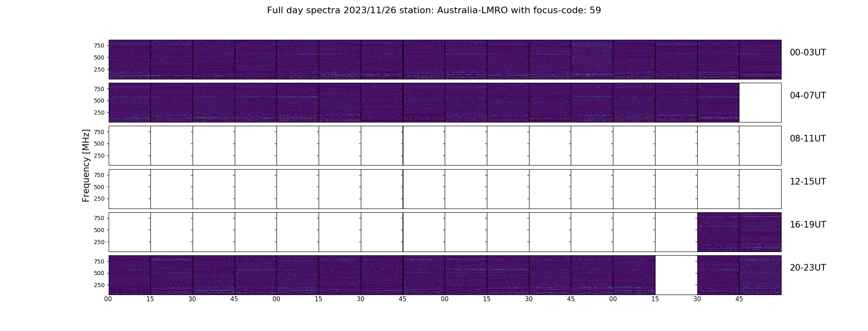Image resolution: width=868 pixels, height=331 pixels.
Task: Click the purple data segment in the 16-19UT panel
Action: pyautogui.click(x=739, y=232)
